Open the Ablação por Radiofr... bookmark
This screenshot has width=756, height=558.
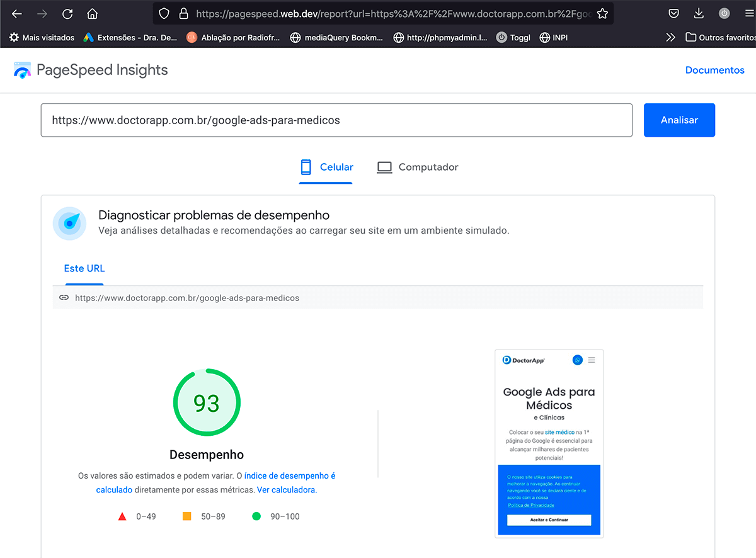(233, 37)
